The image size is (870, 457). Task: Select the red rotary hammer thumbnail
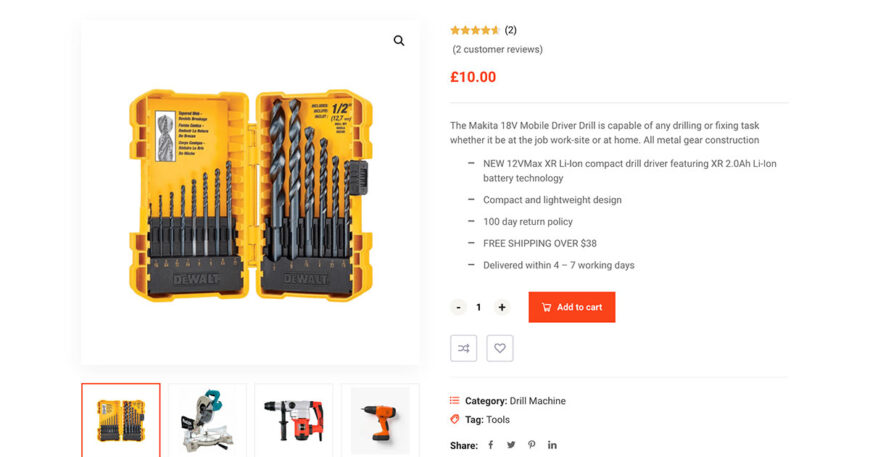coord(294,420)
